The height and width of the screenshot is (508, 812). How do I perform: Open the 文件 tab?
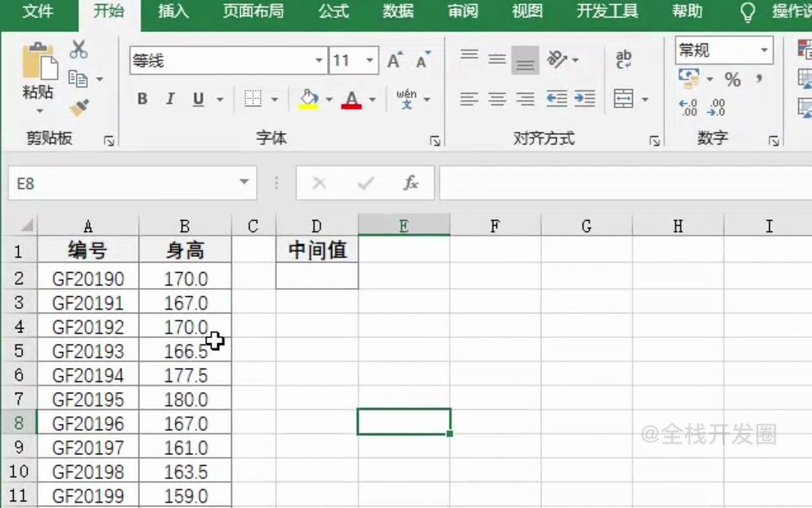coord(38,11)
